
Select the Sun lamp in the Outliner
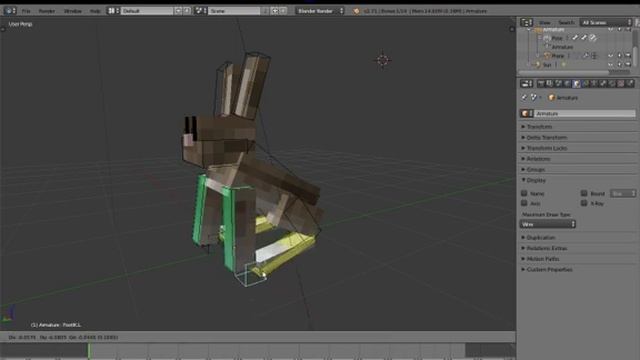click(547, 65)
